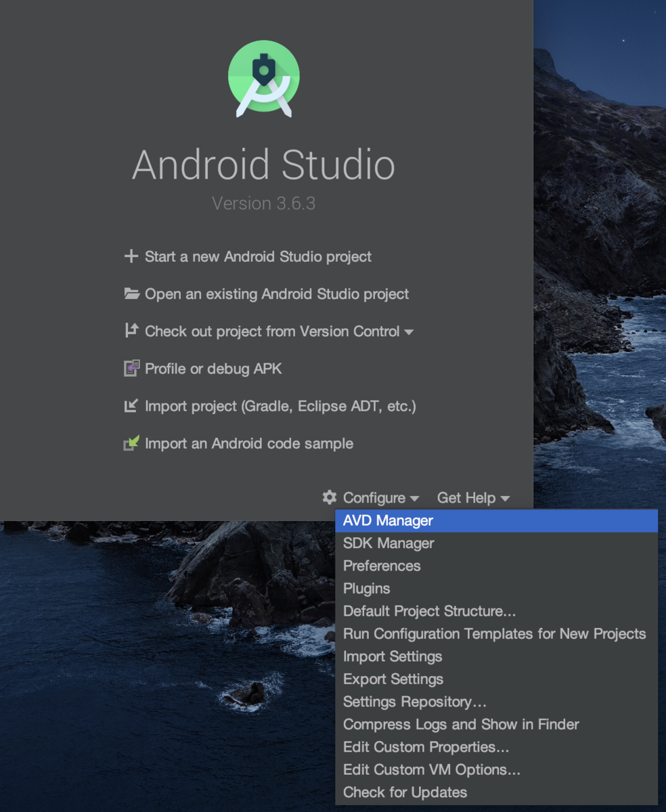The height and width of the screenshot is (812, 666).
Task: Click the Android Studio logo icon
Action: tap(264, 78)
